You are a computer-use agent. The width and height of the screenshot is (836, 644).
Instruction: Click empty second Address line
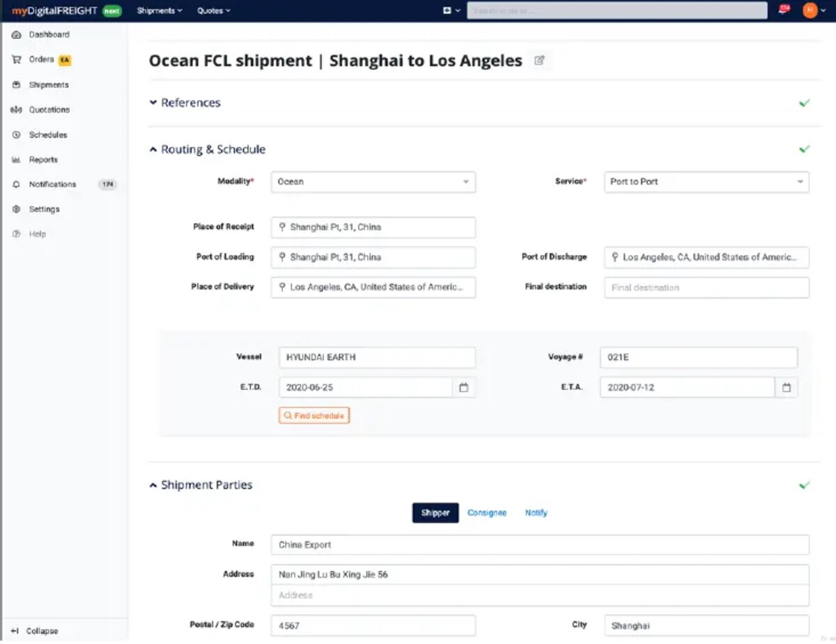540,595
